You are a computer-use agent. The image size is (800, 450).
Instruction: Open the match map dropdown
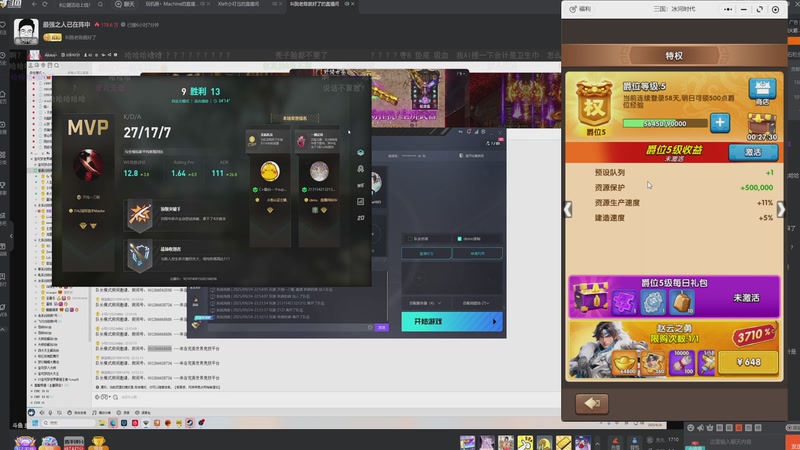[x=475, y=303]
